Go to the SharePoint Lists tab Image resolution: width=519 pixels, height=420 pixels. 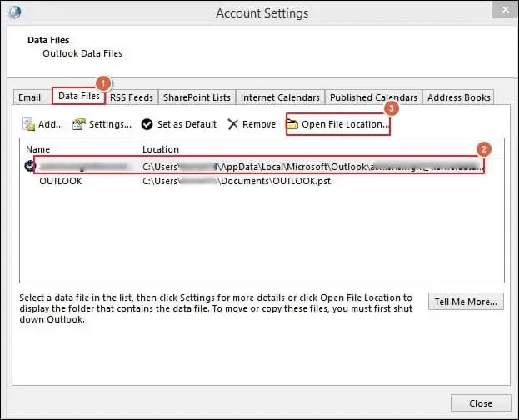tap(197, 97)
